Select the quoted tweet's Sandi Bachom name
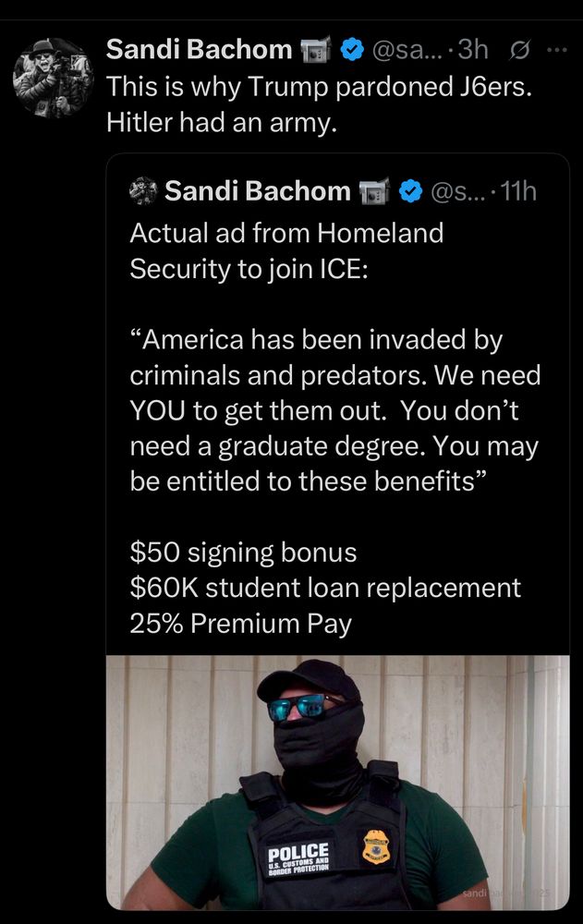This screenshot has height=924, width=583. click(258, 191)
